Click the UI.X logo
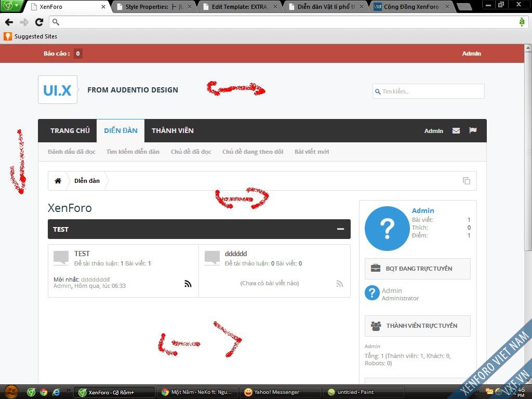Screen dimensions: 532x399 tap(58, 90)
